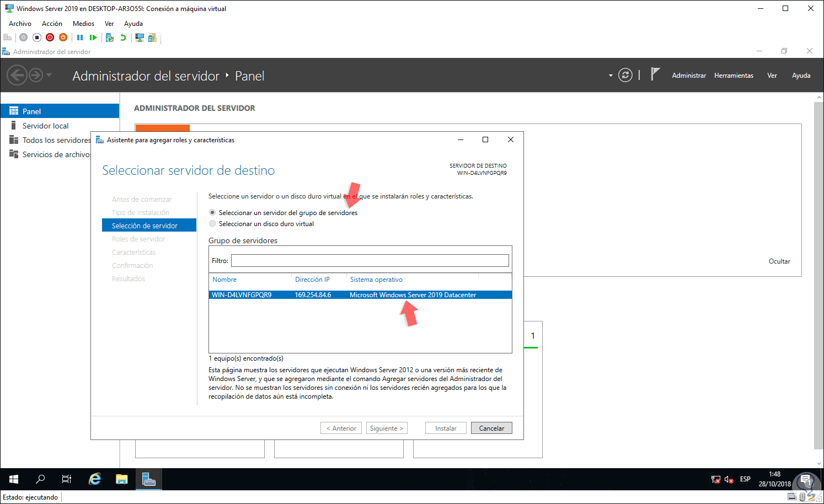Click the network status tray icon
824x504 pixels.
(x=715, y=479)
